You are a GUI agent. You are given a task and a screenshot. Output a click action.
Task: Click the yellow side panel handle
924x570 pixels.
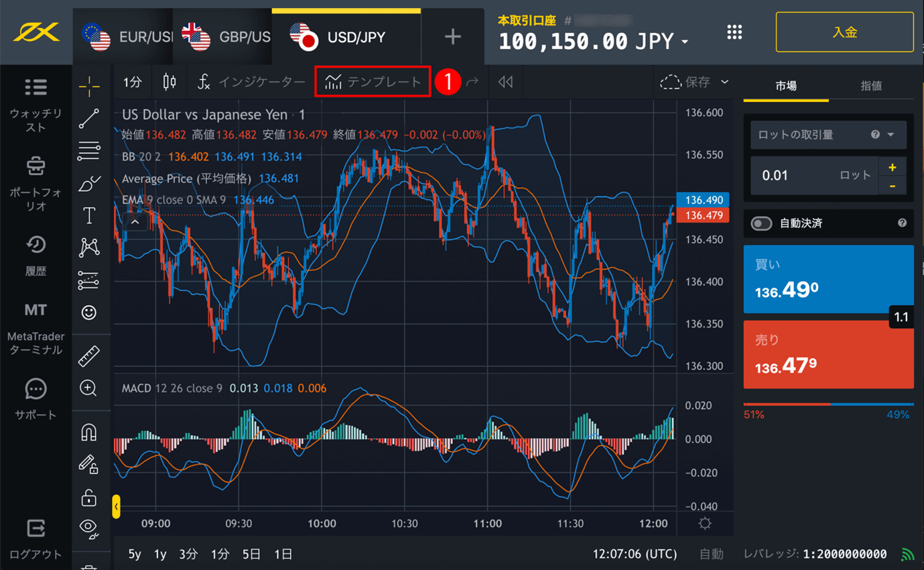117,506
